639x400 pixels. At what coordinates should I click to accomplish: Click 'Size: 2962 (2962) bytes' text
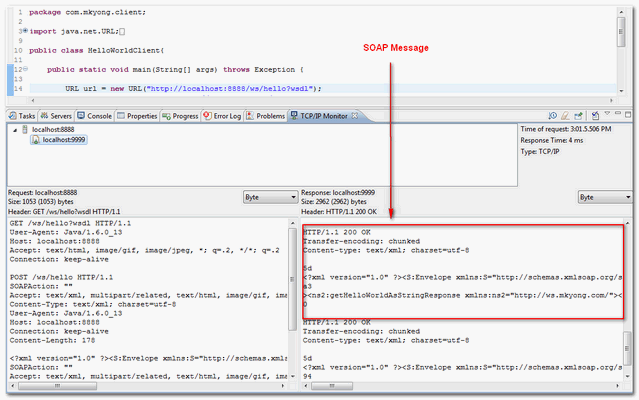[334, 202]
